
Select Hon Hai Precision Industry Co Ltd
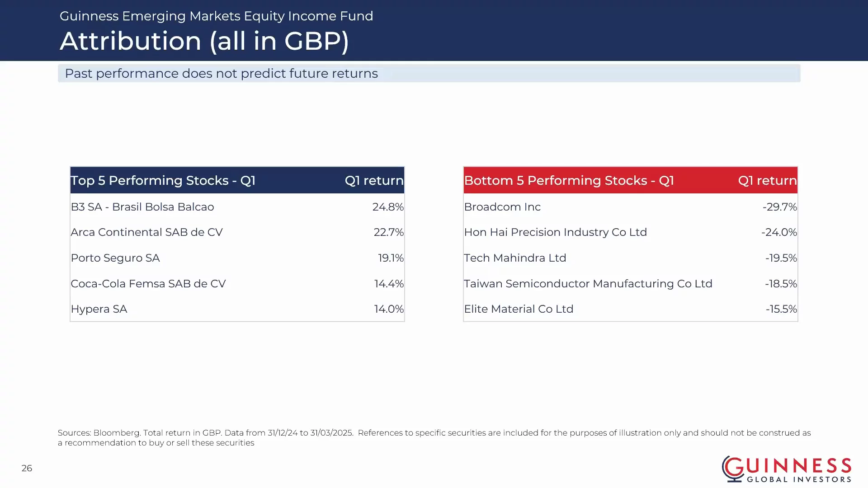[556, 232]
